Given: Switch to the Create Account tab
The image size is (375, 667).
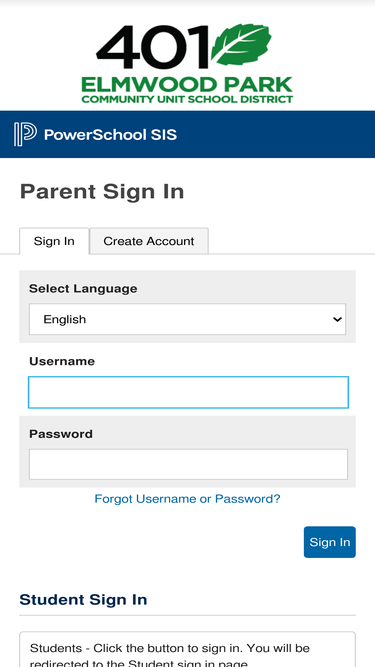Looking at the screenshot, I should click(x=149, y=241).
